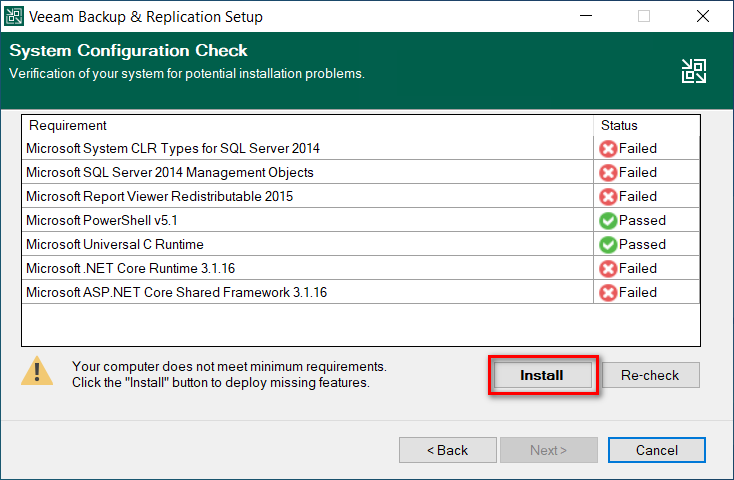Click Passed status text for Universal C Runtime
This screenshot has width=734, height=480.
click(x=642, y=244)
